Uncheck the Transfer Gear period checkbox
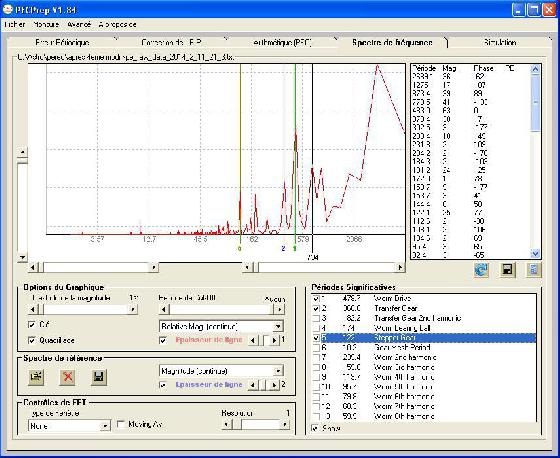 coord(316,308)
